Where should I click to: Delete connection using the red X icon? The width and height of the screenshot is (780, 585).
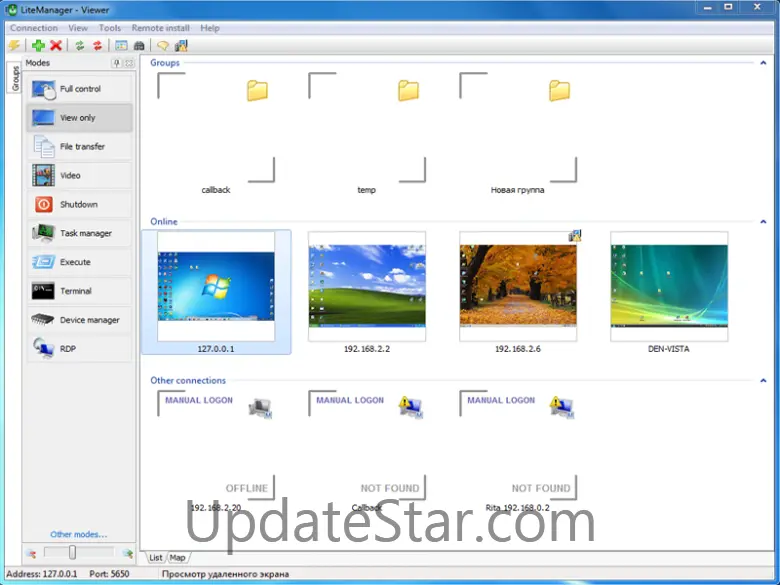tap(56, 46)
